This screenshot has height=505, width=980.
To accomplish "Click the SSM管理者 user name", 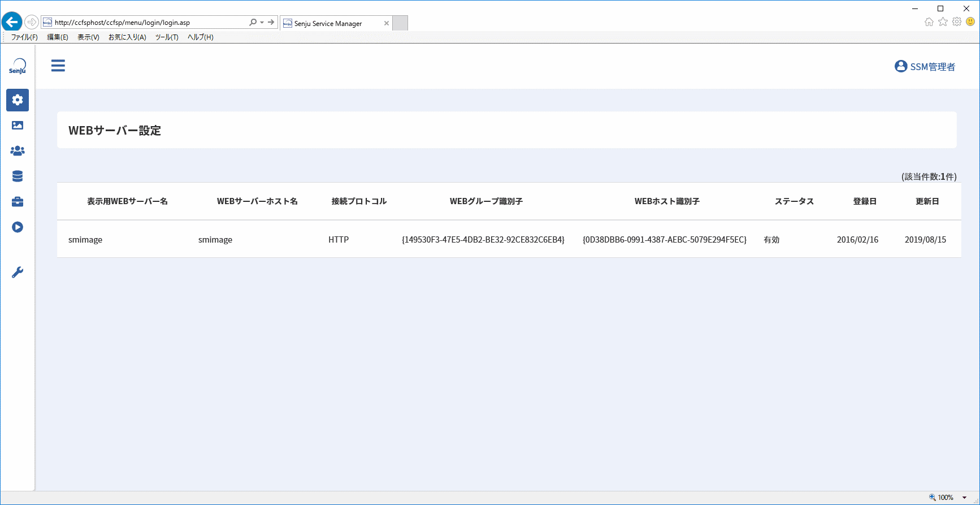I will pos(933,67).
